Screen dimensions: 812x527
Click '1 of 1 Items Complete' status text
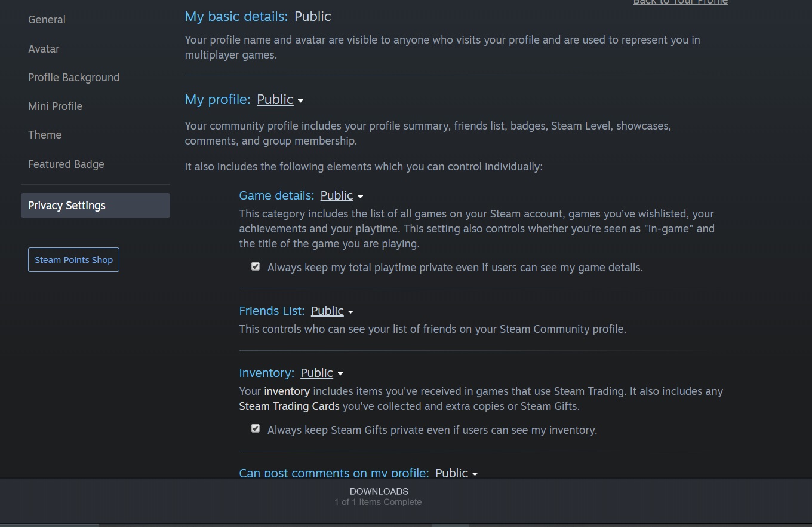[x=378, y=502]
